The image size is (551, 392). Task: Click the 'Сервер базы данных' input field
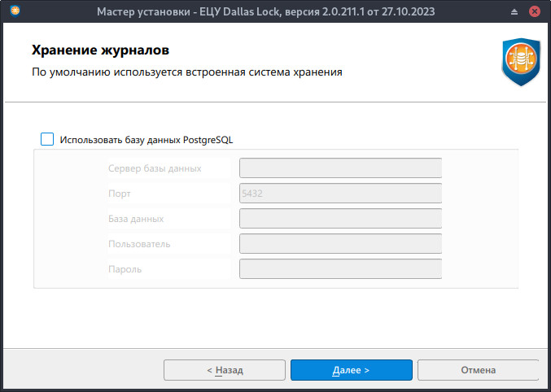[340, 168]
